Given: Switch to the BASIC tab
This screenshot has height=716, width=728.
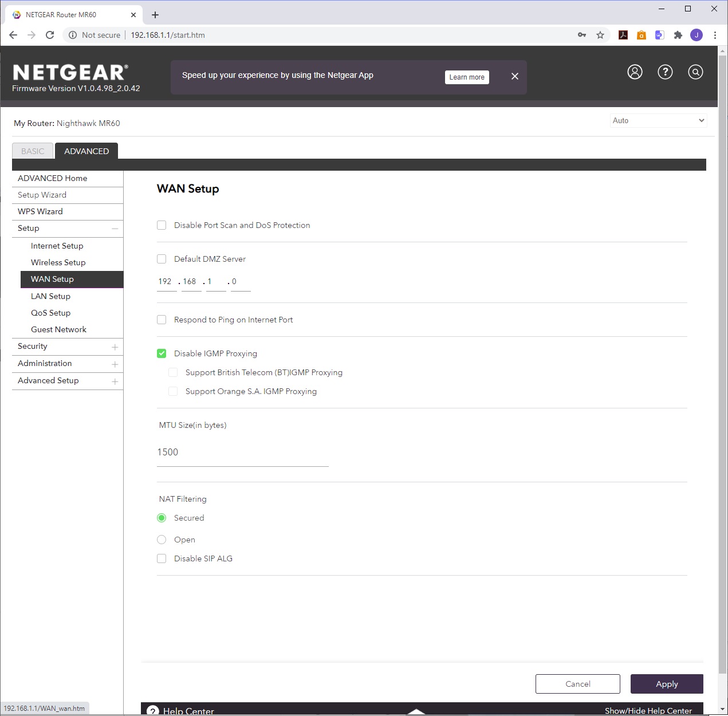Looking at the screenshot, I should [33, 151].
